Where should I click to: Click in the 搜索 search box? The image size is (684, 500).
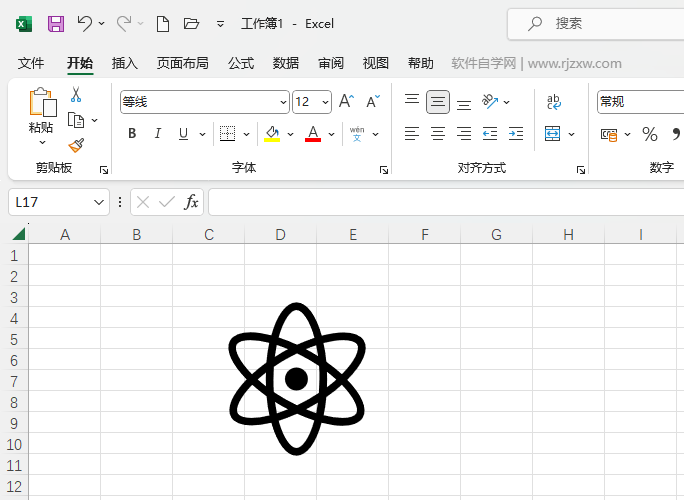tap(596, 24)
